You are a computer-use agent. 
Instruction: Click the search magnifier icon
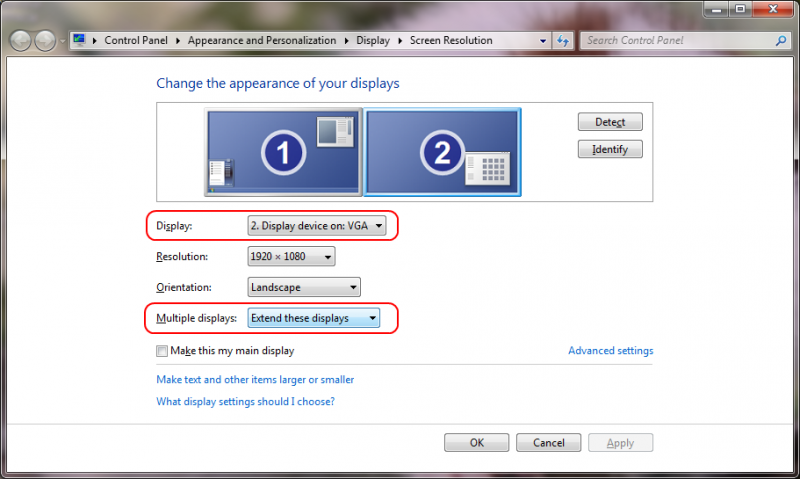[781, 41]
